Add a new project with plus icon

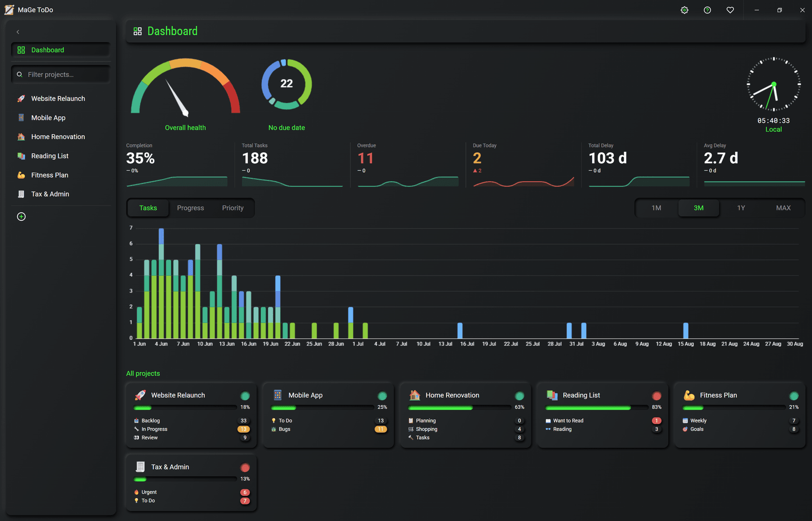tap(21, 217)
